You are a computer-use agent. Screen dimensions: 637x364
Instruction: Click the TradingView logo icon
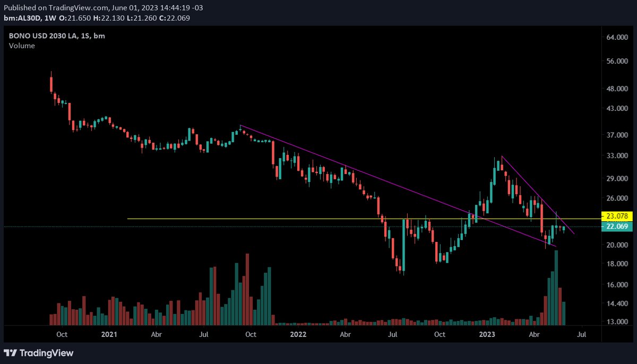pyautogui.click(x=10, y=353)
